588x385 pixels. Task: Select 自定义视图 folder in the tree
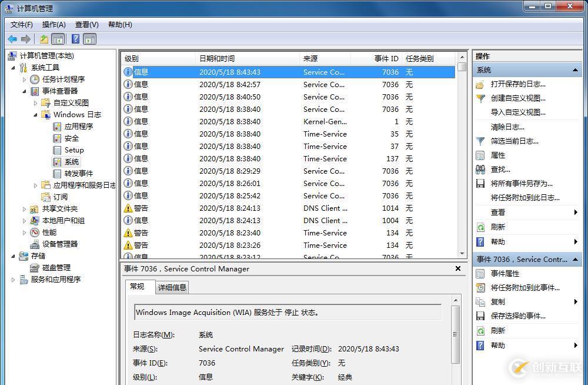[x=71, y=102]
